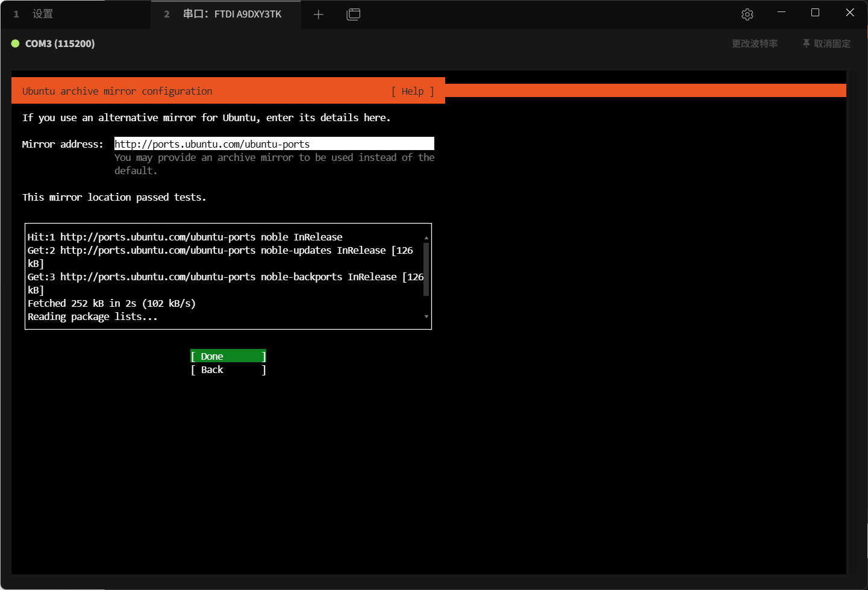Close the serial terminal window

(x=849, y=13)
